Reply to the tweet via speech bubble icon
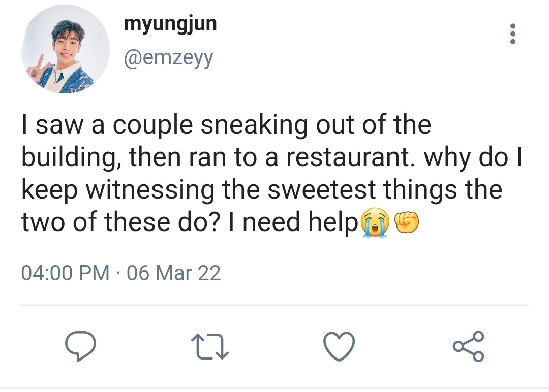Viewport: 549px width, 392px height. 81,346
